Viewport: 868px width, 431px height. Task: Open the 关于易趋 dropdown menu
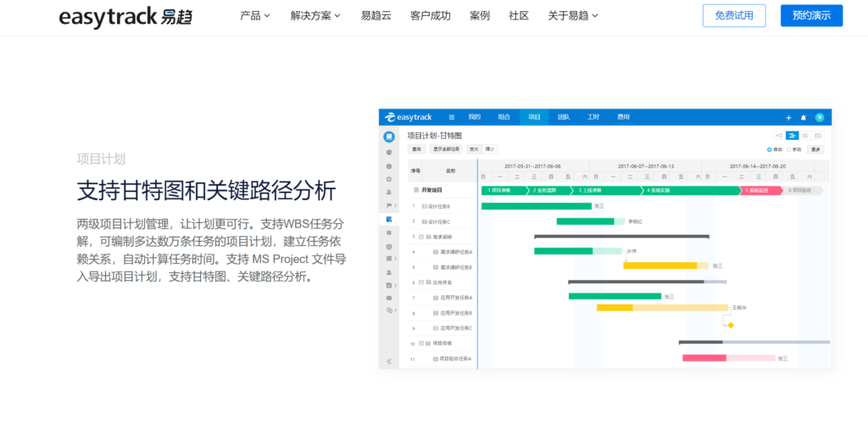click(573, 15)
